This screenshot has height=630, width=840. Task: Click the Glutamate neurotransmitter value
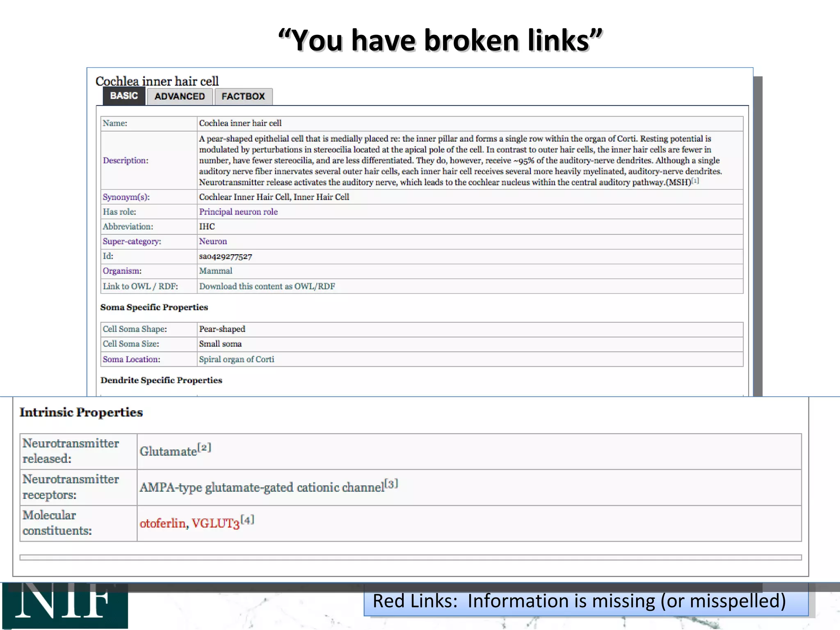(168, 451)
